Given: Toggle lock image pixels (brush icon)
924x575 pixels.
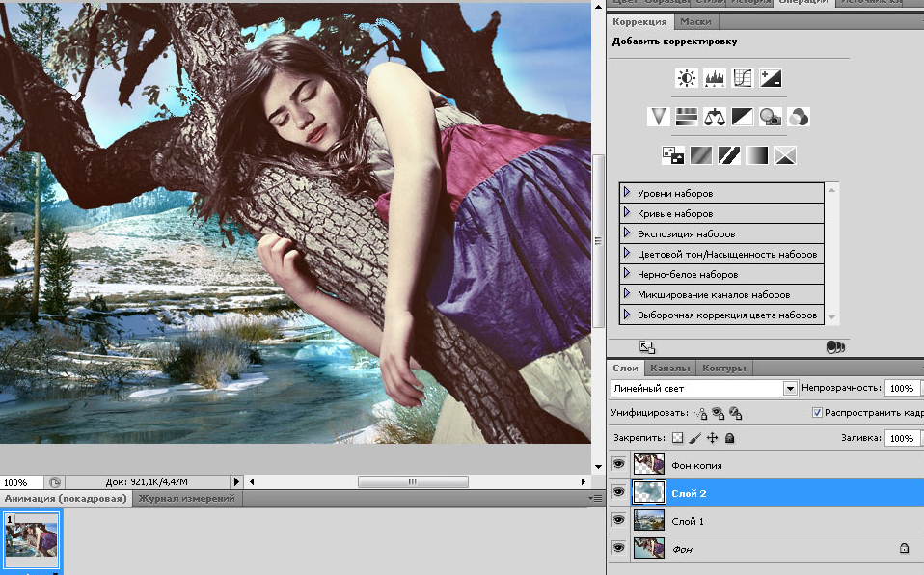Looking at the screenshot, I should tap(694, 438).
